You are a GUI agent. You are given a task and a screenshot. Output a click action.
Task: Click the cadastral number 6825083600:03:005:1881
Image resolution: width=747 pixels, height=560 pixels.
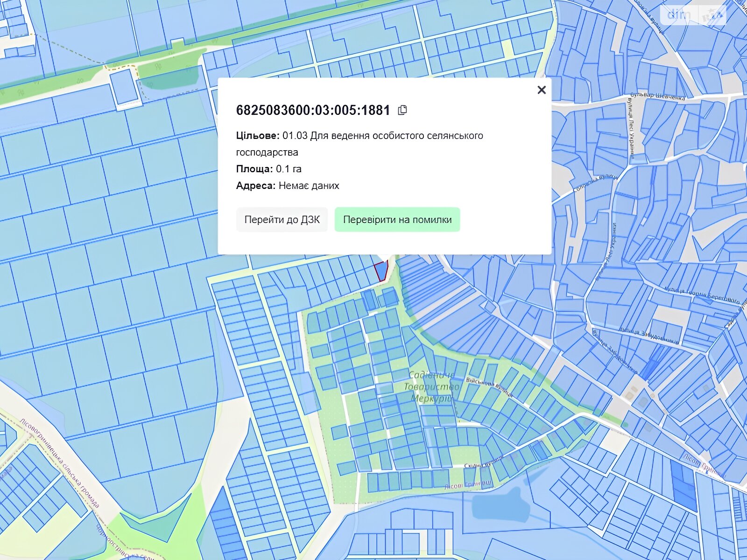[313, 110]
